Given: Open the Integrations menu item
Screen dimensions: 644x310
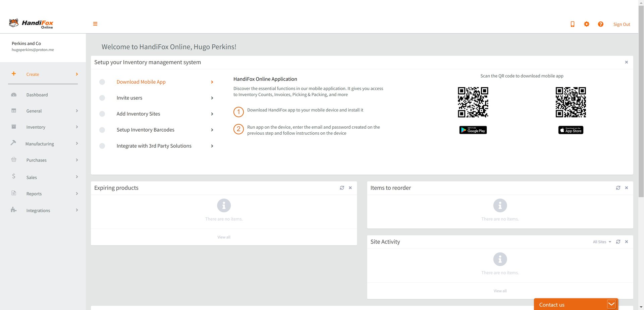Looking at the screenshot, I should tap(38, 211).
